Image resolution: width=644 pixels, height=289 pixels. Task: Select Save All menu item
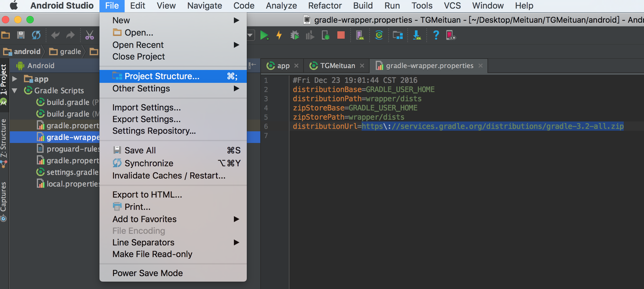pyautogui.click(x=173, y=150)
